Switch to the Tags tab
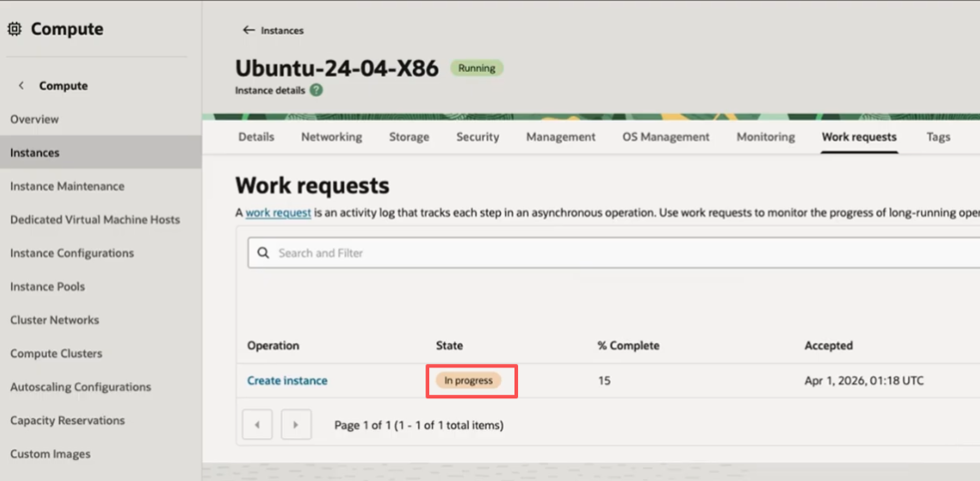The width and height of the screenshot is (980, 481). pos(938,137)
